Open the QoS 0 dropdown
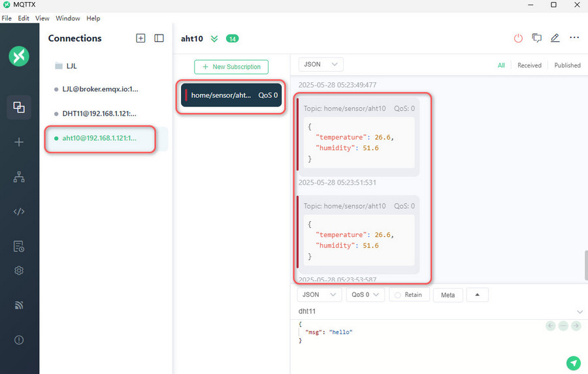 click(x=365, y=295)
